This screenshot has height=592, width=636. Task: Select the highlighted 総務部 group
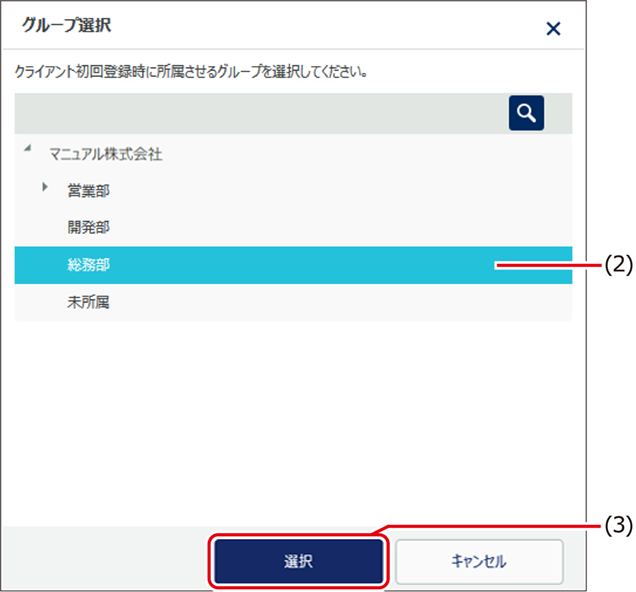tap(293, 265)
